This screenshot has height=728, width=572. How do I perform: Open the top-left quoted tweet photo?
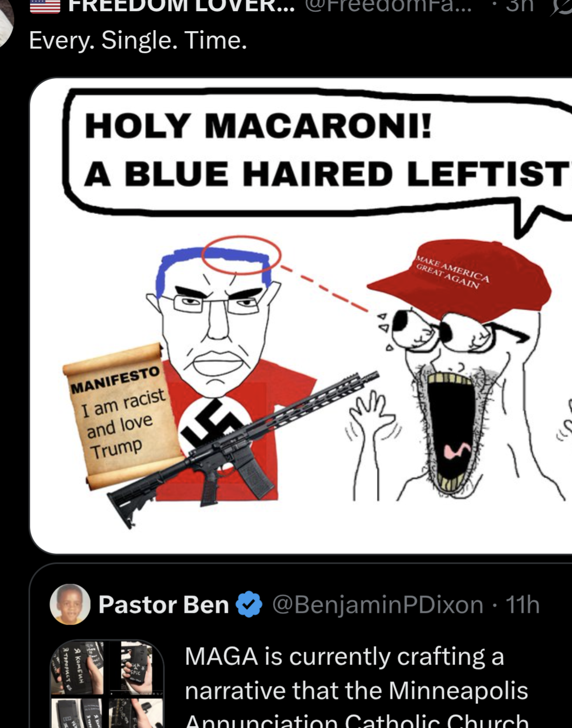(78, 668)
